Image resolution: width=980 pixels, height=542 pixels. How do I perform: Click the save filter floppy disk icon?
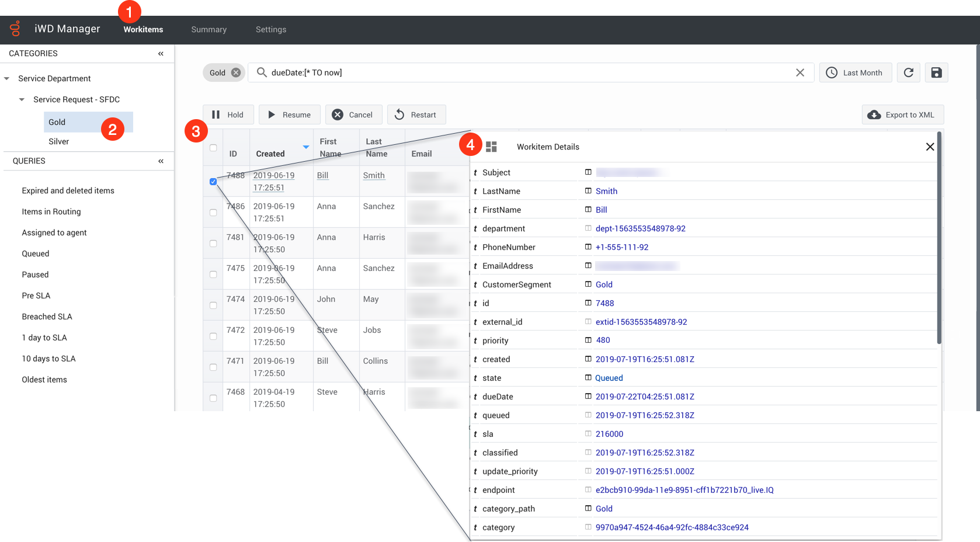[x=936, y=72]
